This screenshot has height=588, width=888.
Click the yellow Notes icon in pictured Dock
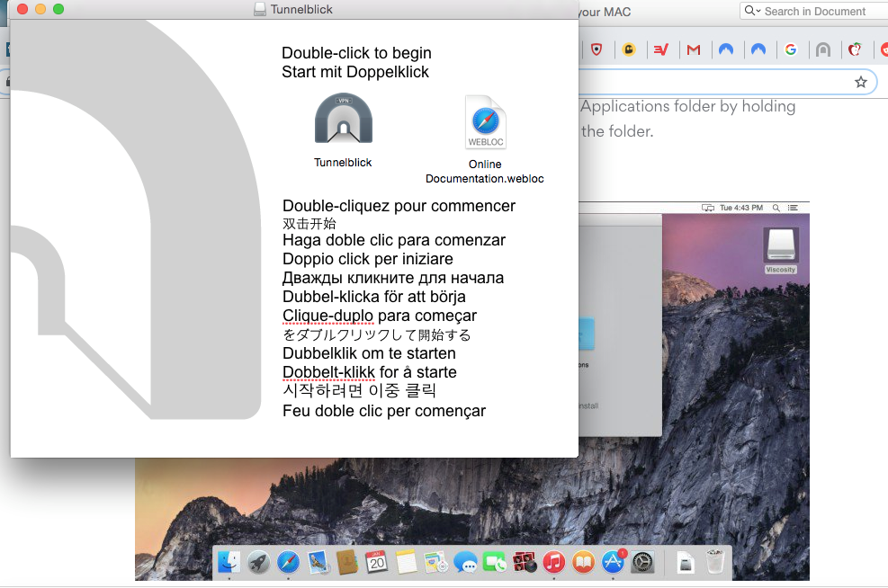coord(406,563)
